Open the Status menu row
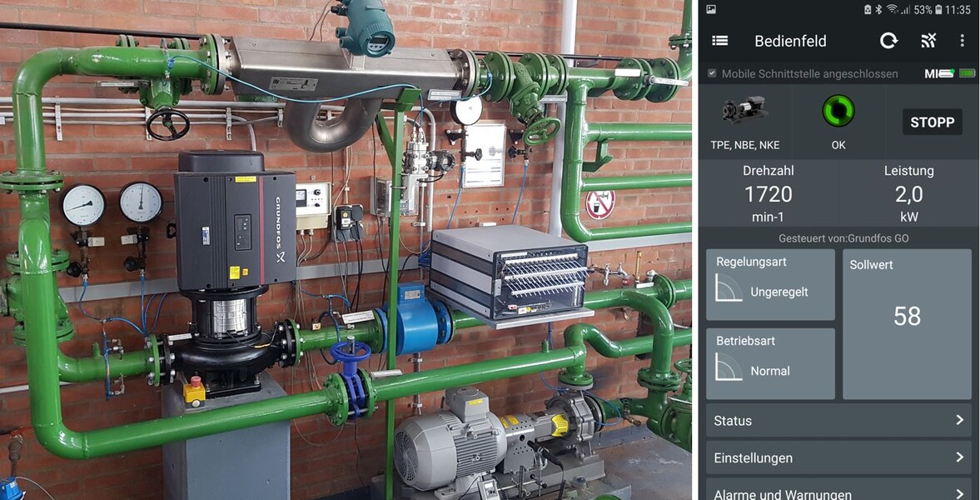Image resolution: width=980 pixels, height=500 pixels. [838, 421]
